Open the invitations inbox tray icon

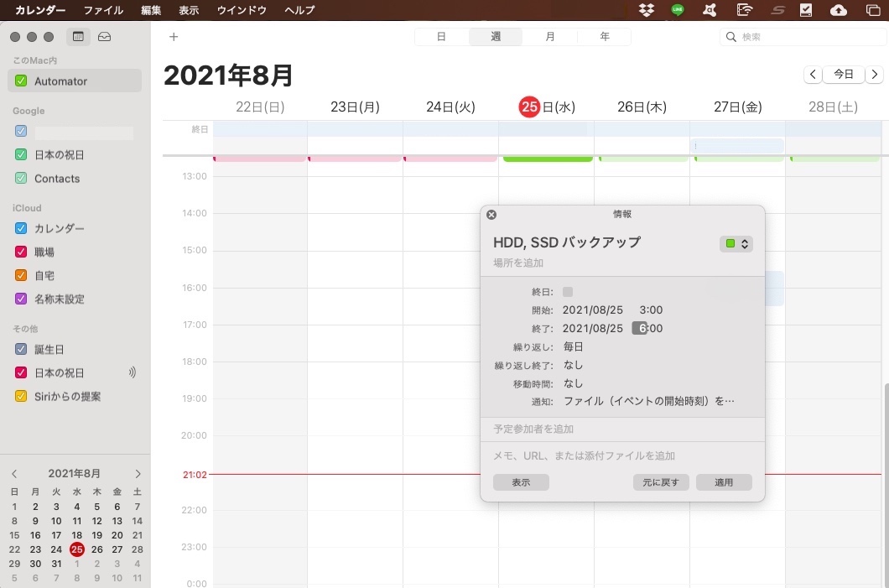coord(102,36)
